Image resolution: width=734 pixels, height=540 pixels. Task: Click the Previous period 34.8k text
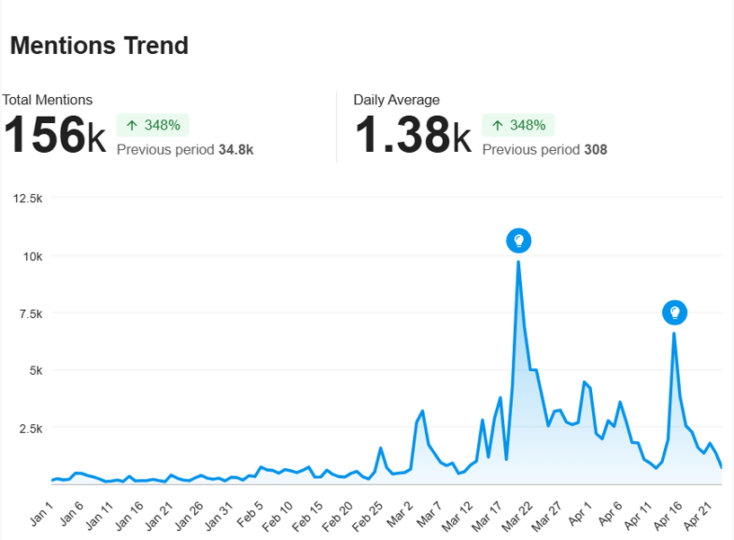coord(185,150)
